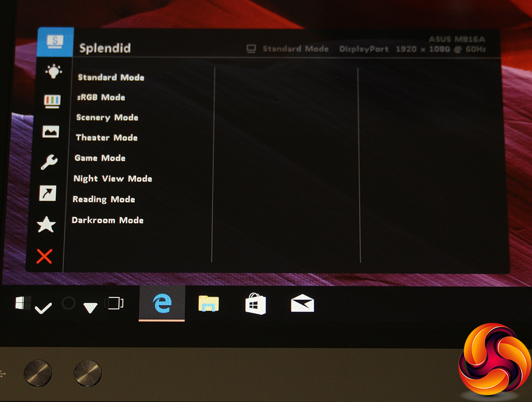
Task: Click the 1920 x 1080 @ 60Hz text
Action: 441,49
